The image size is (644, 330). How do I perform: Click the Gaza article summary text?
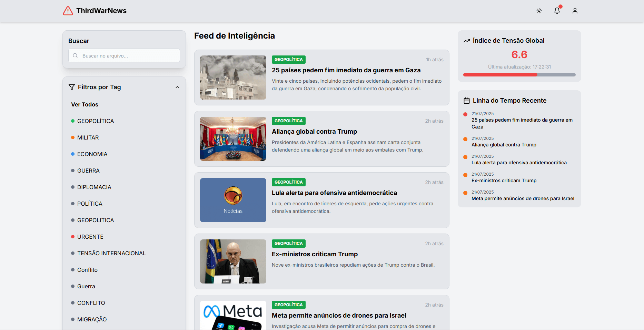click(357, 85)
